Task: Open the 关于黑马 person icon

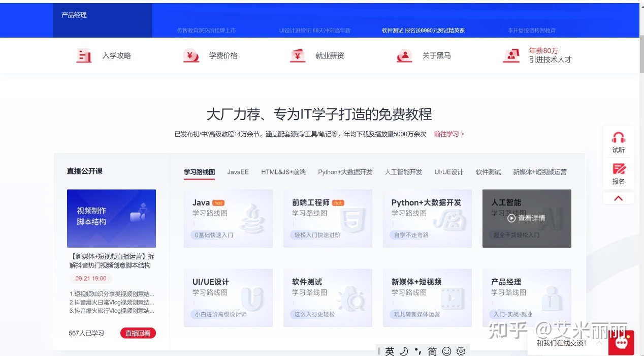Action: point(404,55)
